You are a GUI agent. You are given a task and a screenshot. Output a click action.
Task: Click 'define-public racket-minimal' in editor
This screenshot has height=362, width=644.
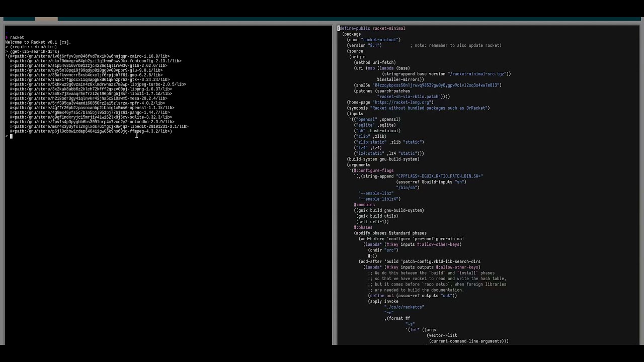pyautogui.click(x=371, y=29)
